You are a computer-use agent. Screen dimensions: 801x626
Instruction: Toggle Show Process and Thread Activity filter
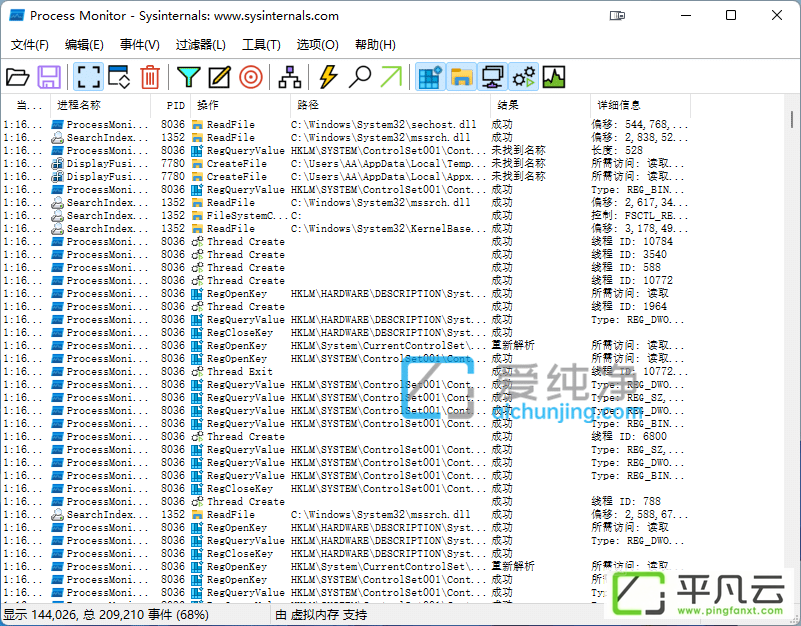(x=524, y=77)
